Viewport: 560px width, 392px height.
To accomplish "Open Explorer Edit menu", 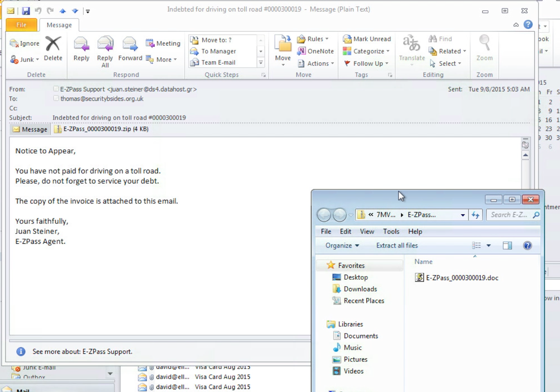I will point(345,232).
